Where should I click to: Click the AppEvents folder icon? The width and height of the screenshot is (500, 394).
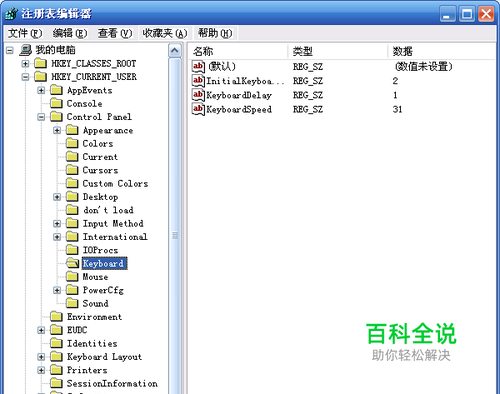click(56, 90)
